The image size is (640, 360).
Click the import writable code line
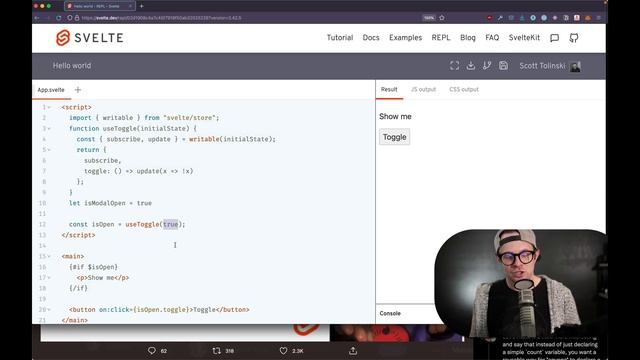tap(144, 118)
